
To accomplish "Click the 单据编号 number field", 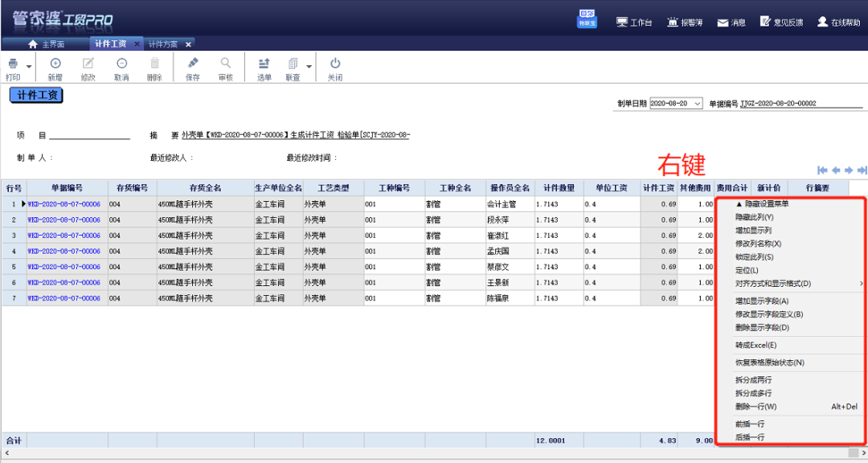I will (800, 104).
